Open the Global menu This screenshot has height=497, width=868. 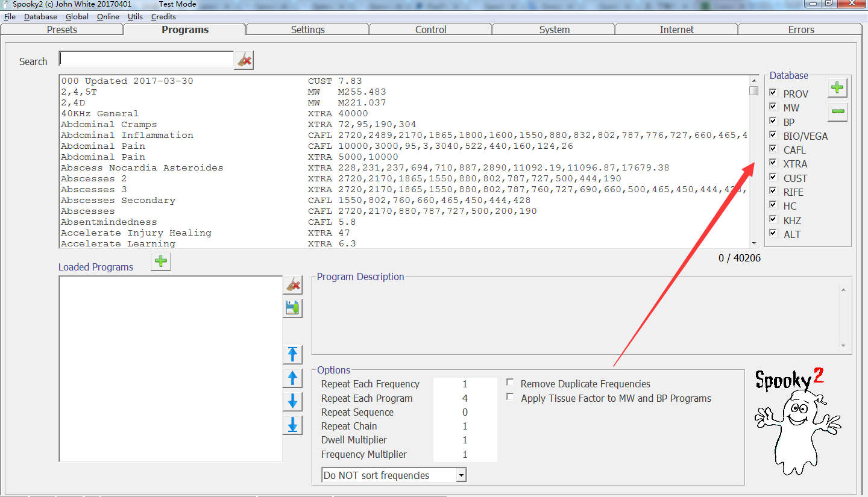pyautogui.click(x=77, y=16)
